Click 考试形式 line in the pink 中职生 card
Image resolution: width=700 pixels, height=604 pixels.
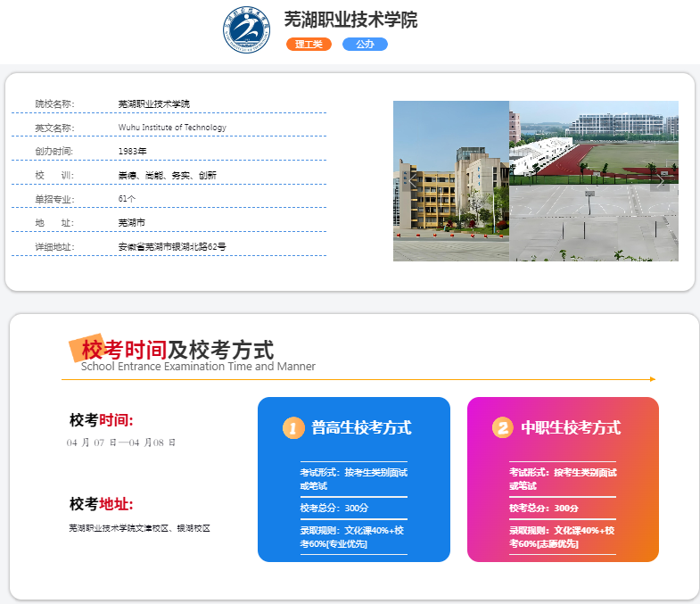(563, 479)
